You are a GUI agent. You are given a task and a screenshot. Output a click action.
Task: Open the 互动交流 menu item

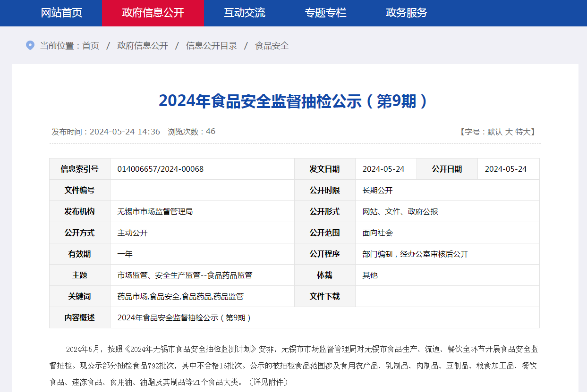[x=244, y=13]
